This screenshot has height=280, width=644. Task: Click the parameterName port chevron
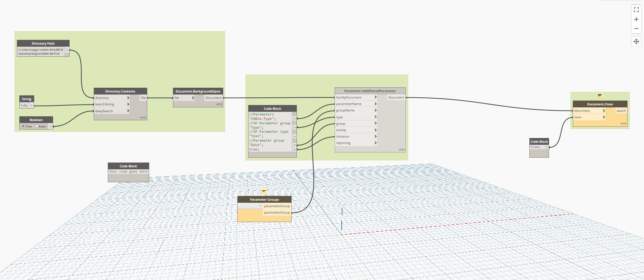[375, 104]
